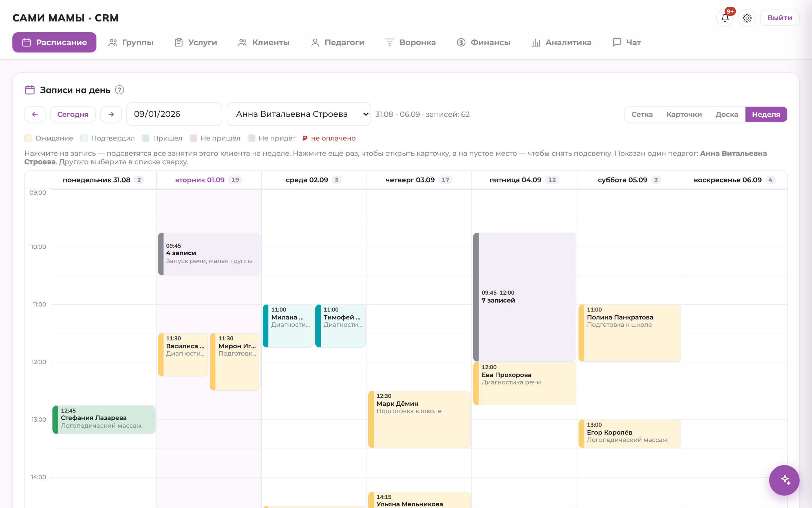Image resolution: width=812 pixels, height=508 pixels.
Task: Select the среда 02.09 column header
Action: pos(314,180)
